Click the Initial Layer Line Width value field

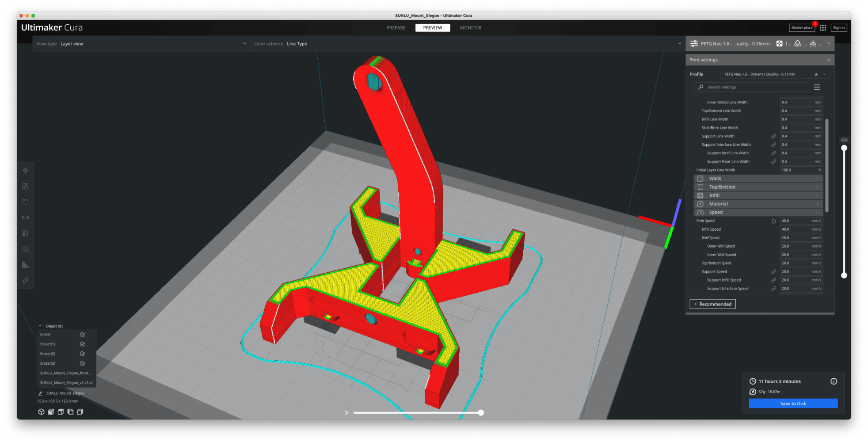[801, 170]
